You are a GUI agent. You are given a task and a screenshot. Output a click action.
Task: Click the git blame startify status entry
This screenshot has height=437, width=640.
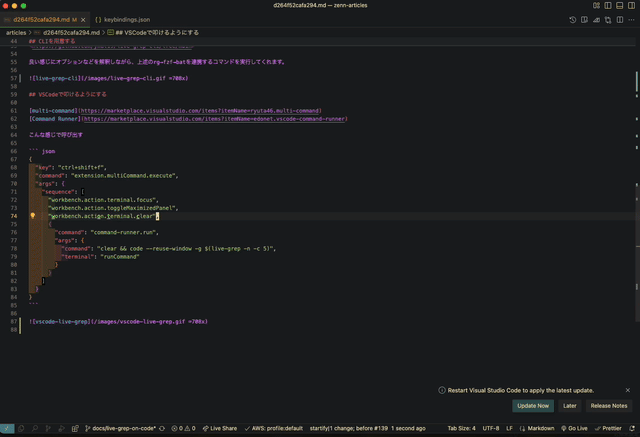coord(367,428)
